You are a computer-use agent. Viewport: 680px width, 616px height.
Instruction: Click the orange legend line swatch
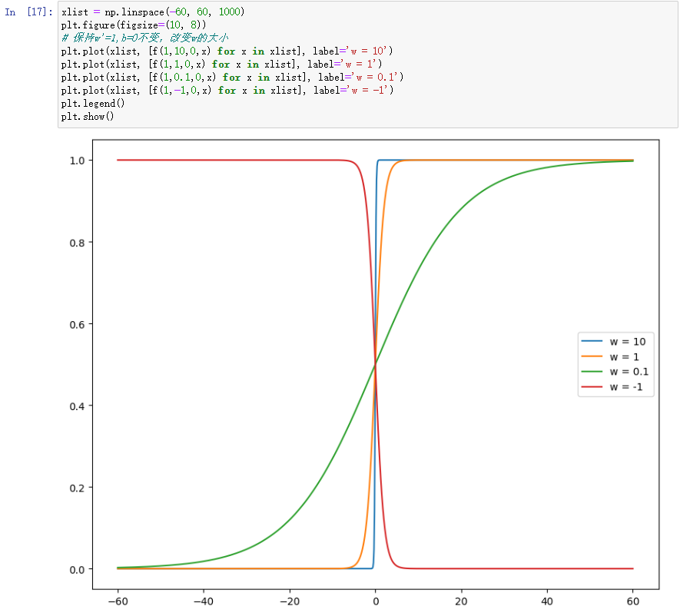pos(592,356)
